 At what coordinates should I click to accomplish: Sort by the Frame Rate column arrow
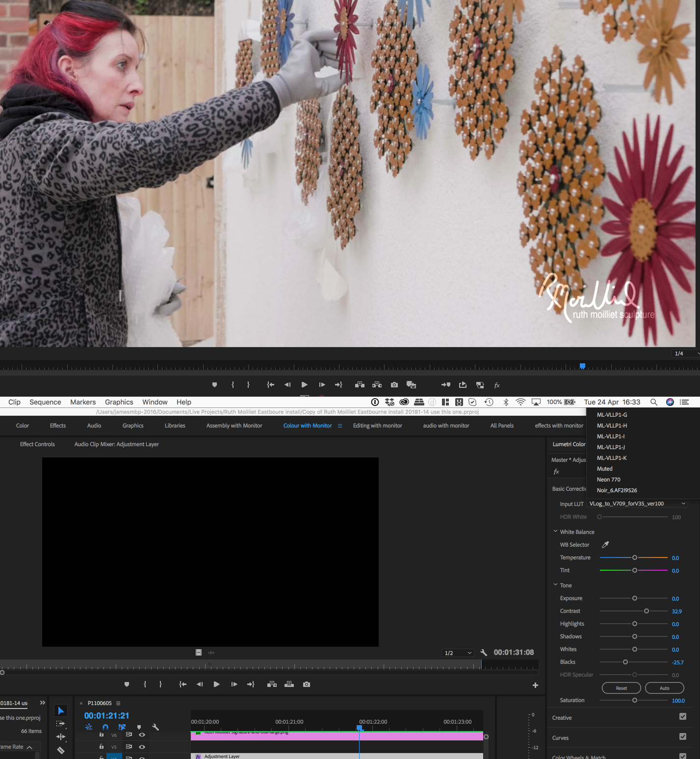[29, 747]
